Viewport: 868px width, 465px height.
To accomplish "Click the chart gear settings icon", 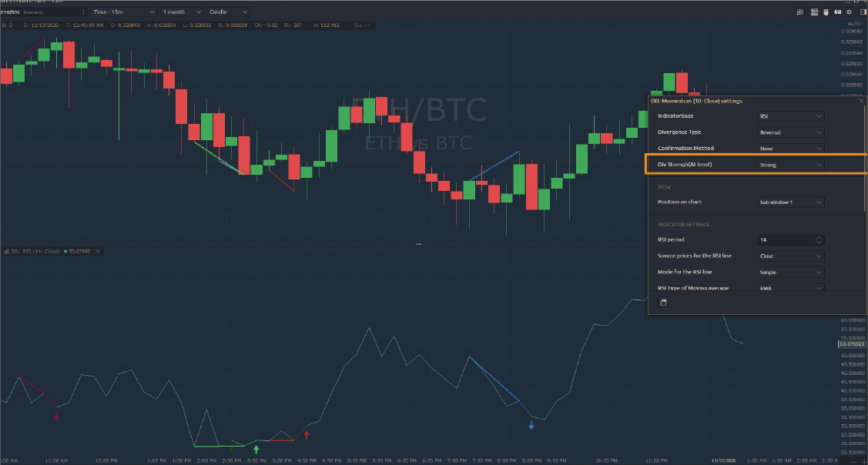I will (x=849, y=12).
